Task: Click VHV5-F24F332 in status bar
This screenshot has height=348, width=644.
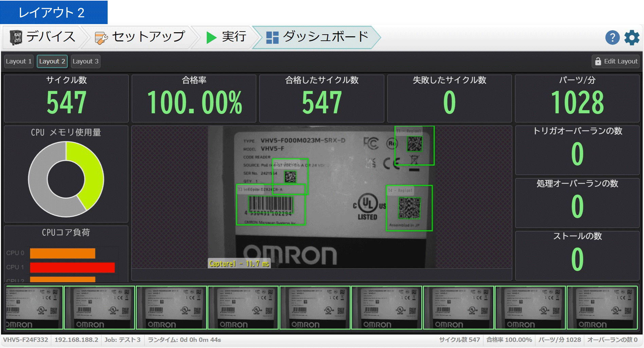Action: click(x=26, y=340)
